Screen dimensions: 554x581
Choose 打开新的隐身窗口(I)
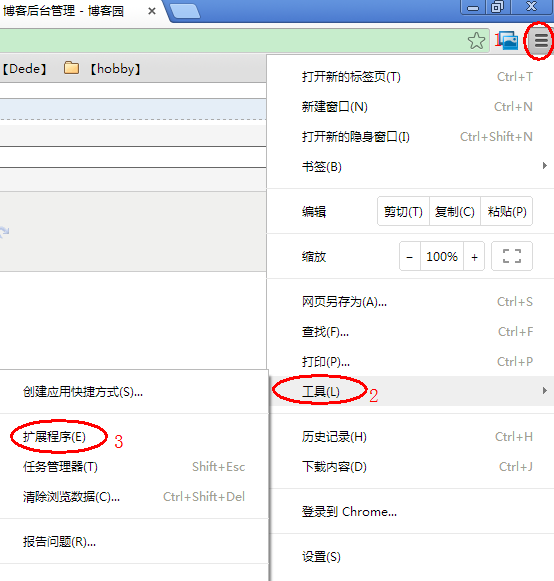(411, 137)
